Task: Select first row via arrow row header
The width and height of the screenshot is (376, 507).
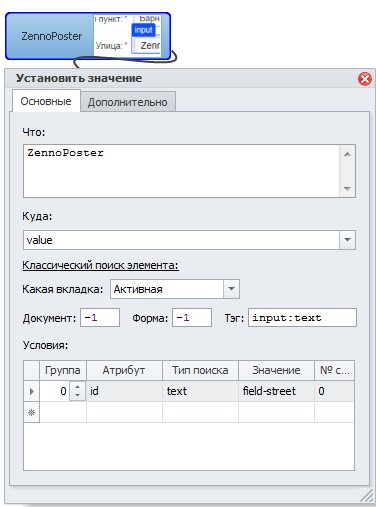Action: 32,391
